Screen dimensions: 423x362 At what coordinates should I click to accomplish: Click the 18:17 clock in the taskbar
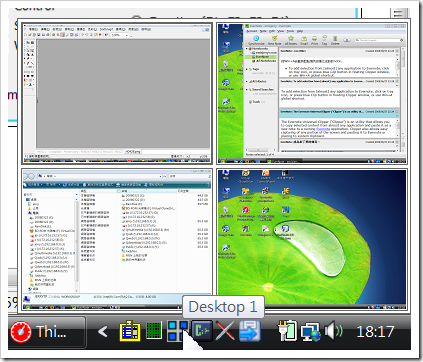pyautogui.click(x=375, y=331)
